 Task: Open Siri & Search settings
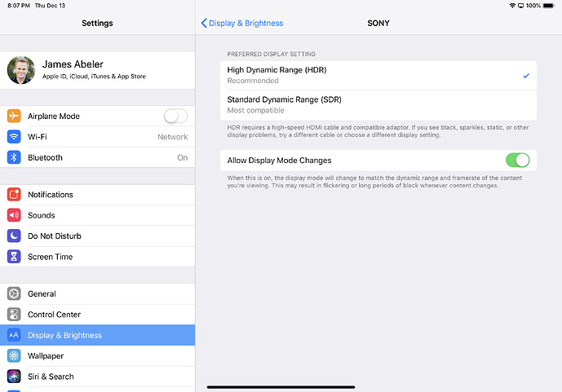click(x=98, y=377)
